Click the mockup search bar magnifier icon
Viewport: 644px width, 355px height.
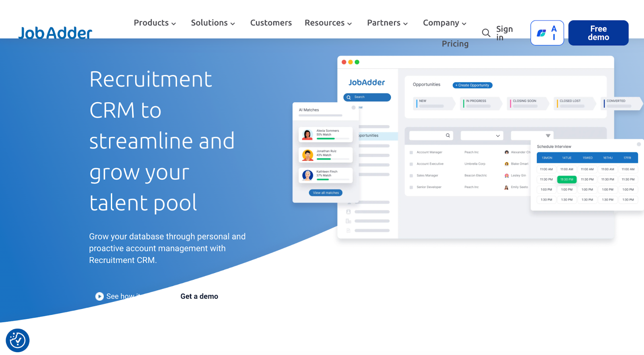349,97
